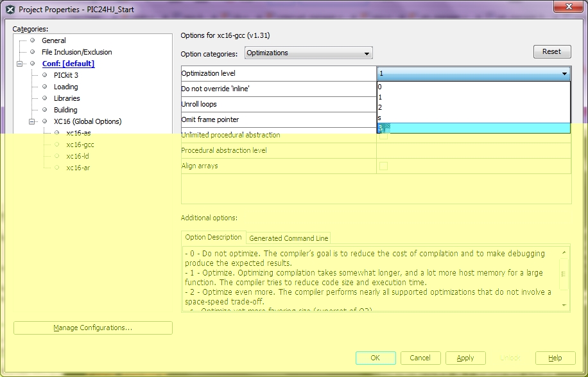This screenshot has width=588, height=377.
Task: Choose optimization level 2 from list
Action: tap(474, 108)
